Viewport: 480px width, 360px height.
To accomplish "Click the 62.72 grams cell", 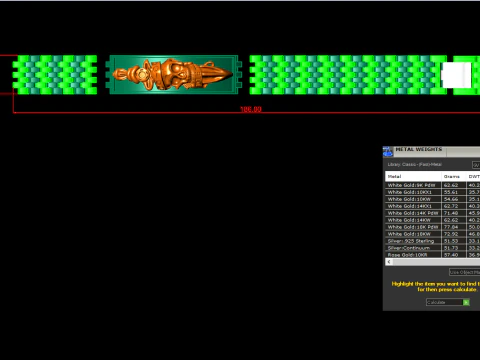I will click(x=454, y=206).
